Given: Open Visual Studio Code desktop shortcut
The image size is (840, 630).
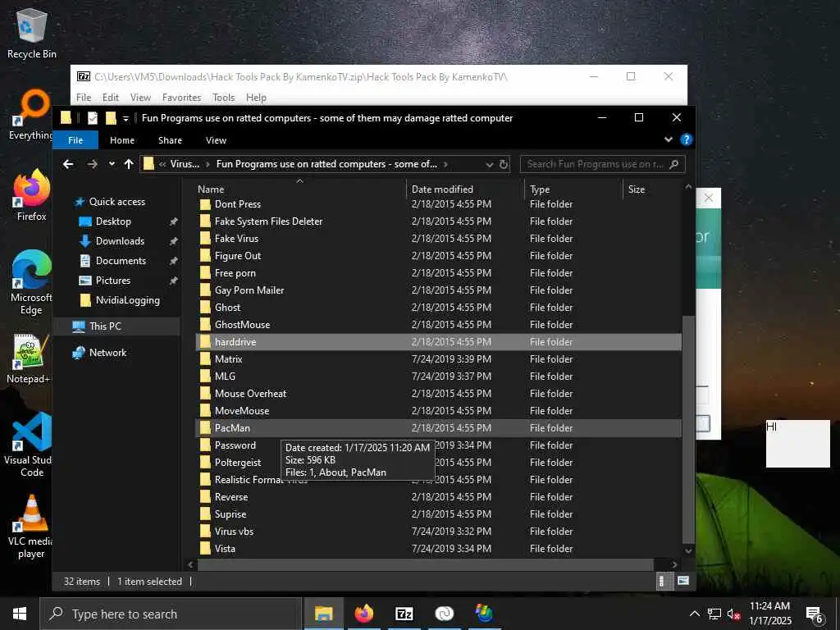Looking at the screenshot, I should click(x=29, y=445).
